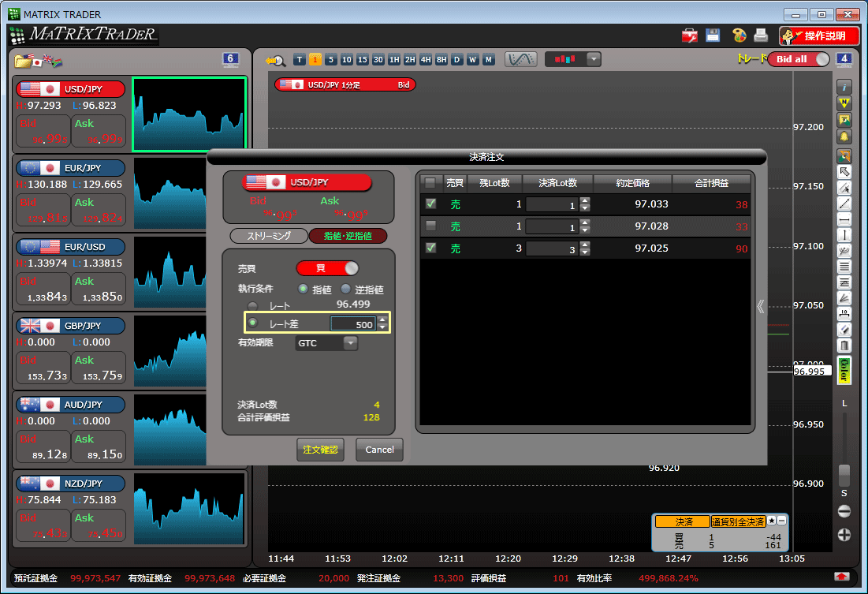Select the arrow pointer drawing tool
Image resolution: width=868 pixels, height=594 pixels.
click(844, 172)
